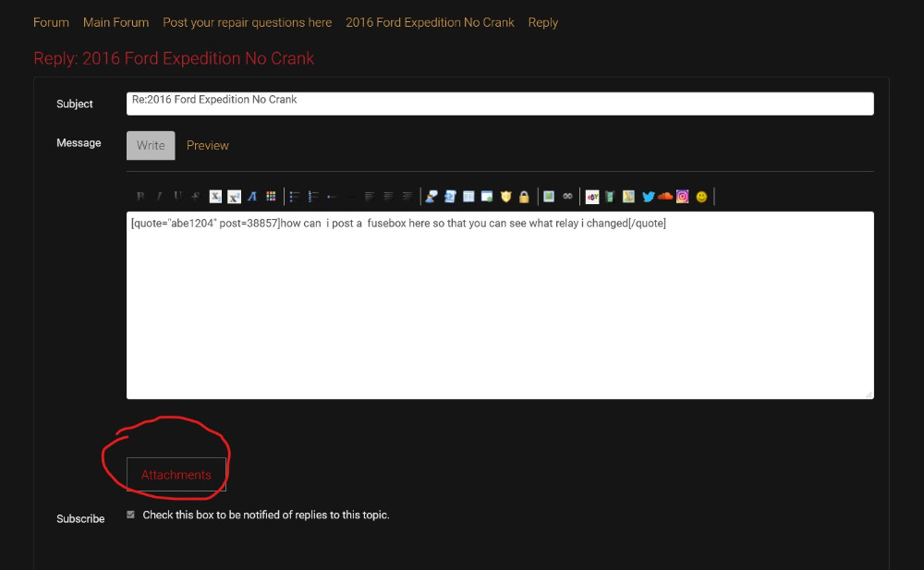This screenshot has height=570, width=924.
Task: Open the Attachments button
Action: tap(176, 475)
